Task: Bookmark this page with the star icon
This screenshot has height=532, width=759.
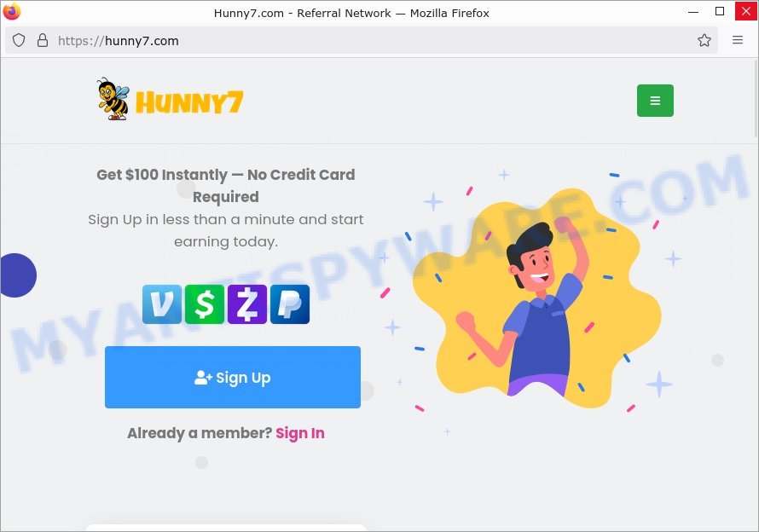Action: pos(704,41)
